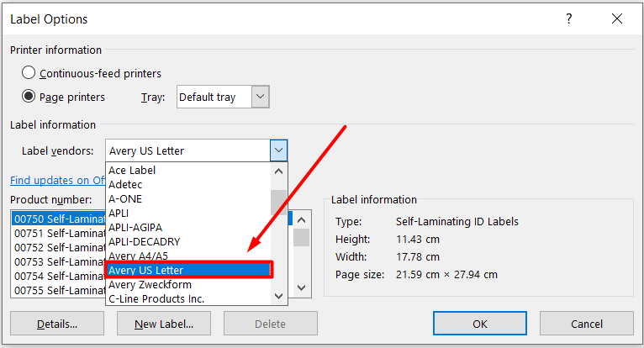
Task: Select product 00752 Self-Laminating
Action: tap(59, 247)
